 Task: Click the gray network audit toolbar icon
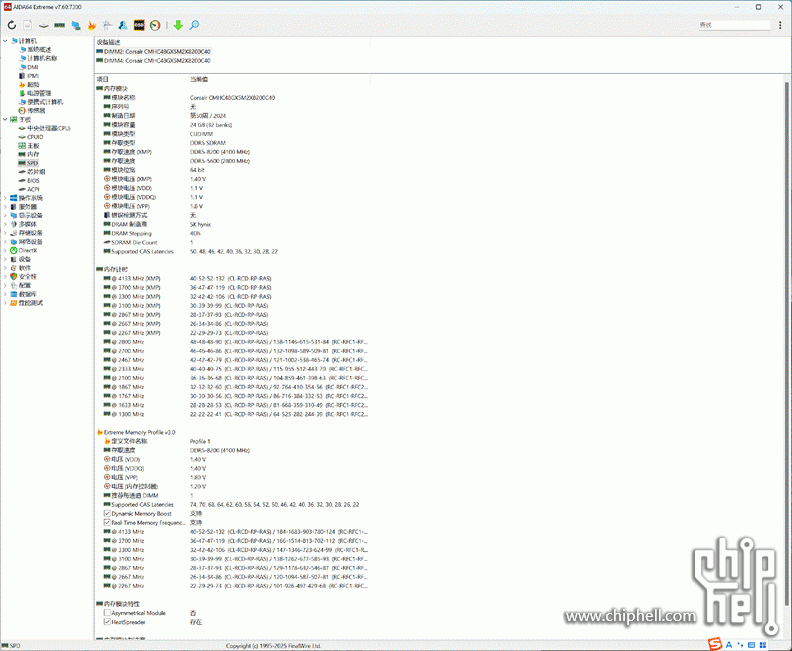point(107,25)
